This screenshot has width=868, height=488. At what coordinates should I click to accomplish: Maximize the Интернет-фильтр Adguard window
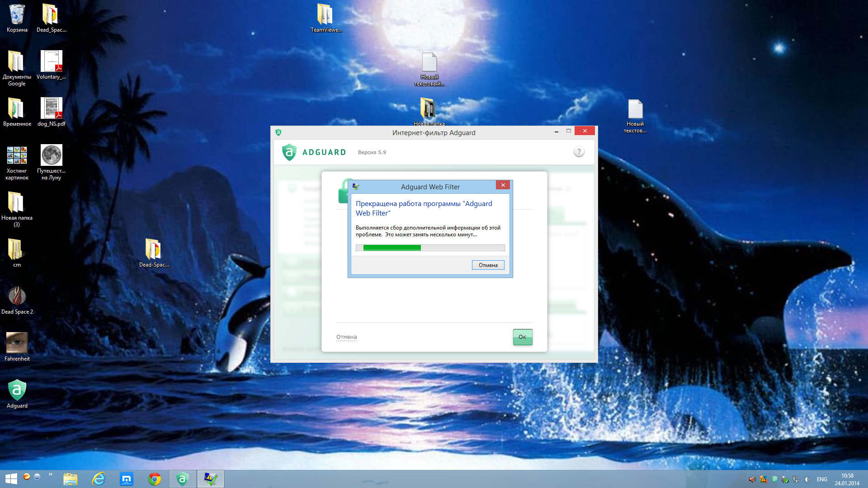click(x=569, y=131)
